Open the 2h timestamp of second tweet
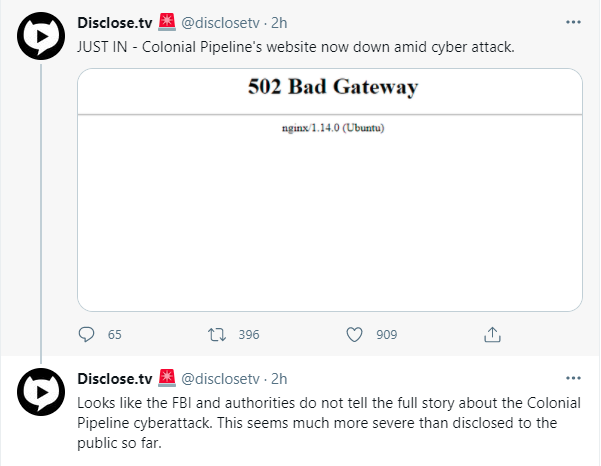 click(279, 379)
